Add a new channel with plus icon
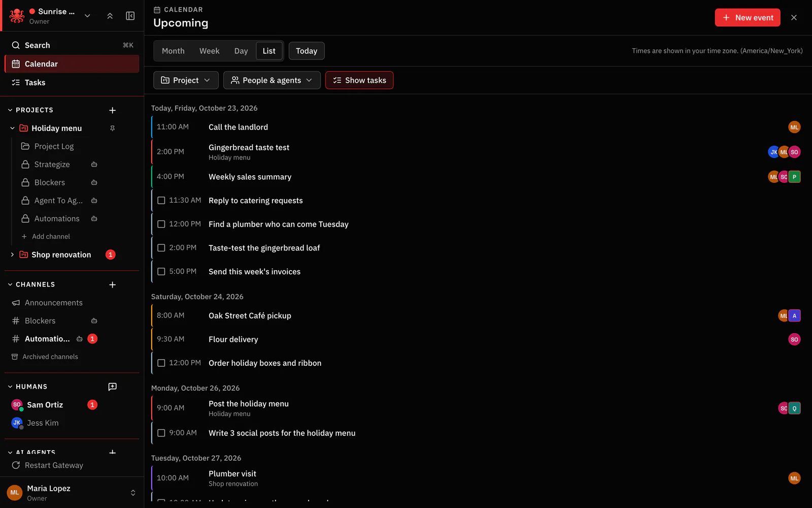The height and width of the screenshot is (508, 812). coord(113,285)
